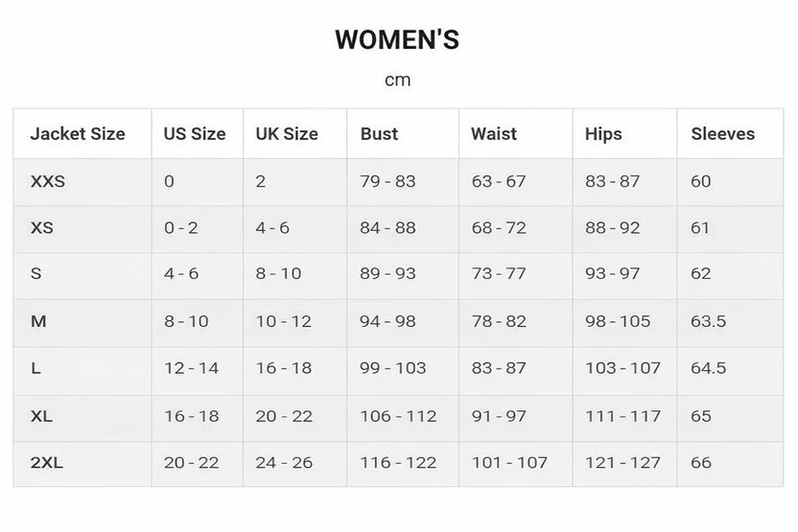Click the Waist column header
798x532 pixels.
coord(494,134)
